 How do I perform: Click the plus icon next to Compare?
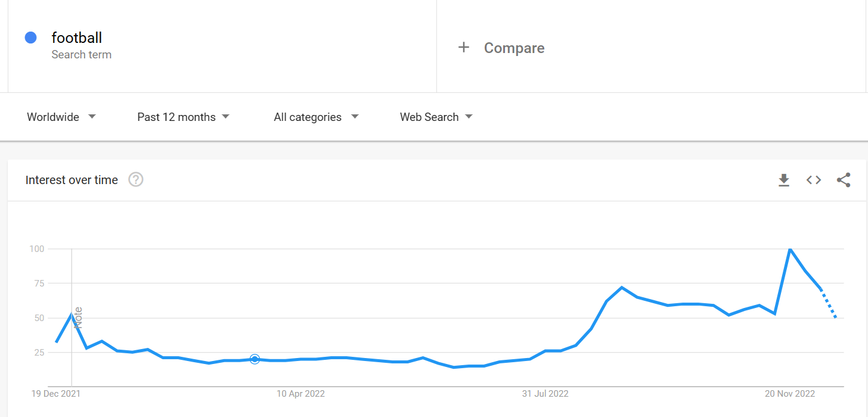click(464, 48)
